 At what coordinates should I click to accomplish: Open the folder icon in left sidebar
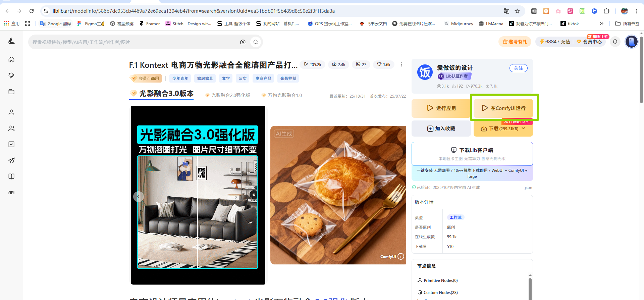[11, 92]
